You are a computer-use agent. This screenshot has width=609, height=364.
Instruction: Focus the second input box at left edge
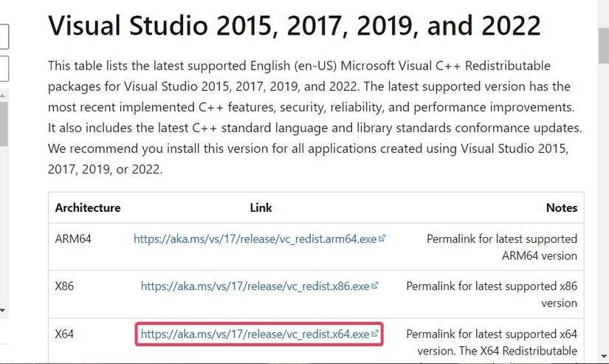pyautogui.click(x=4, y=69)
